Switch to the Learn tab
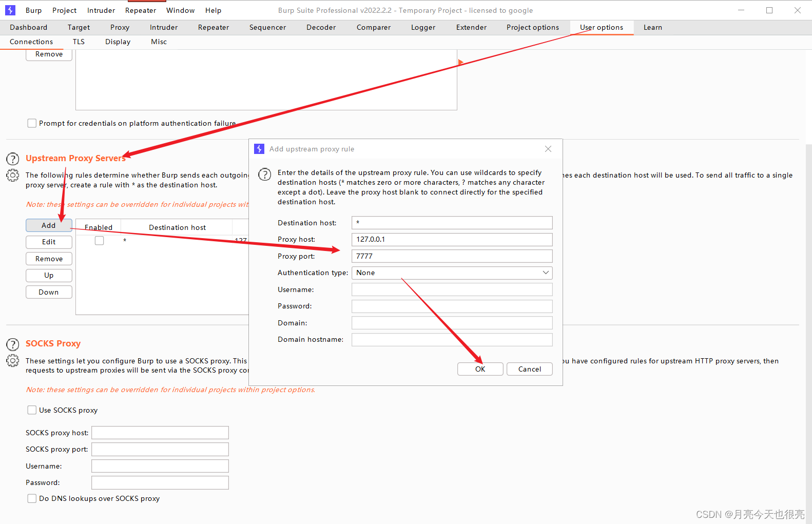Image resolution: width=812 pixels, height=524 pixels. [x=652, y=27]
